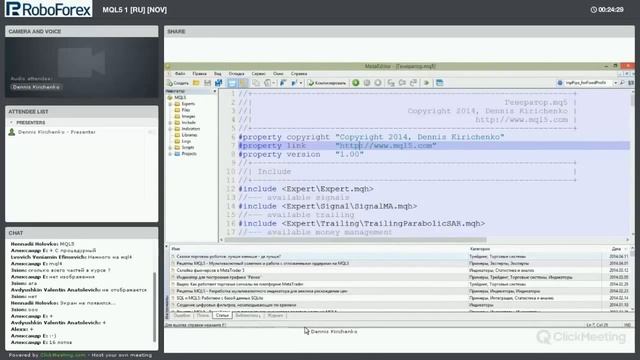Screen dimensions: 640x360
Task: Click the Create new file toolbar button
Action: click(x=178, y=83)
